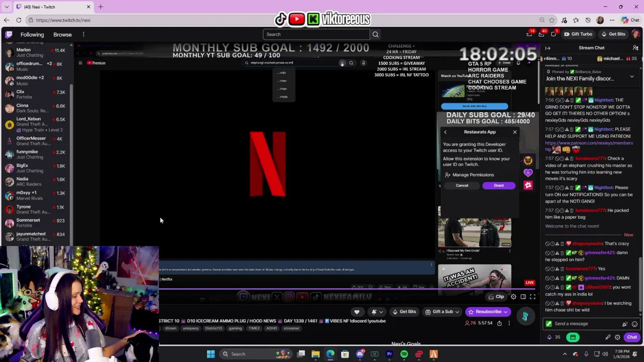Open chat settings gear

(617, 337)
